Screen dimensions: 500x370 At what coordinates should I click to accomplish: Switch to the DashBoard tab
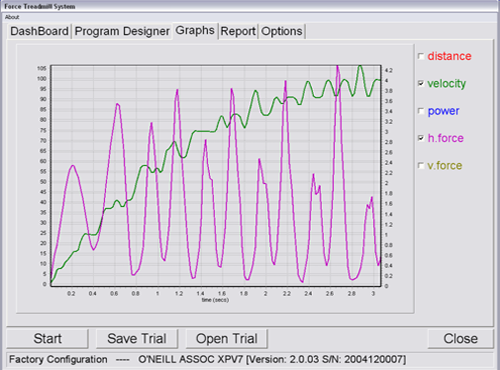pos(39,31)
